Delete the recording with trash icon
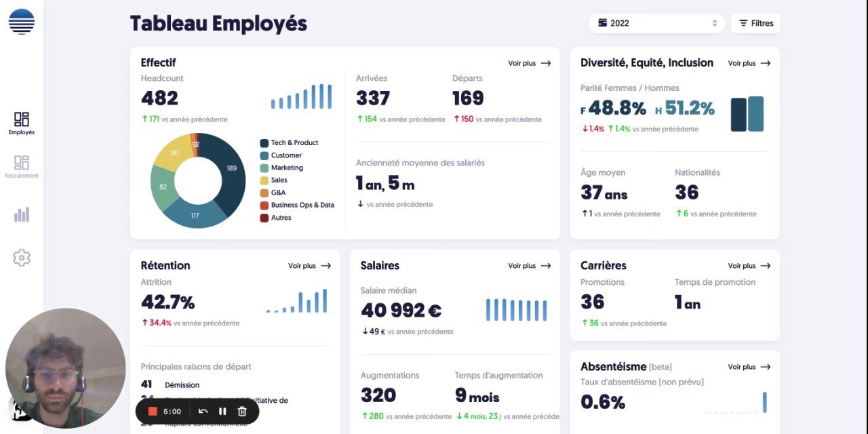 click(x=242, y=411)
